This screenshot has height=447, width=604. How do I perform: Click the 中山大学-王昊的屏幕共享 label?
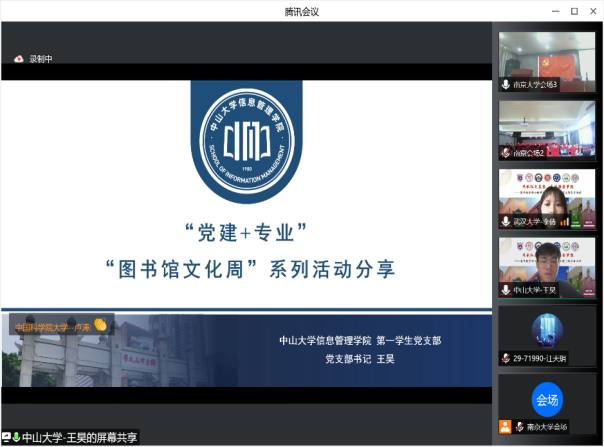pyautogui.click(x=79, y=437)
